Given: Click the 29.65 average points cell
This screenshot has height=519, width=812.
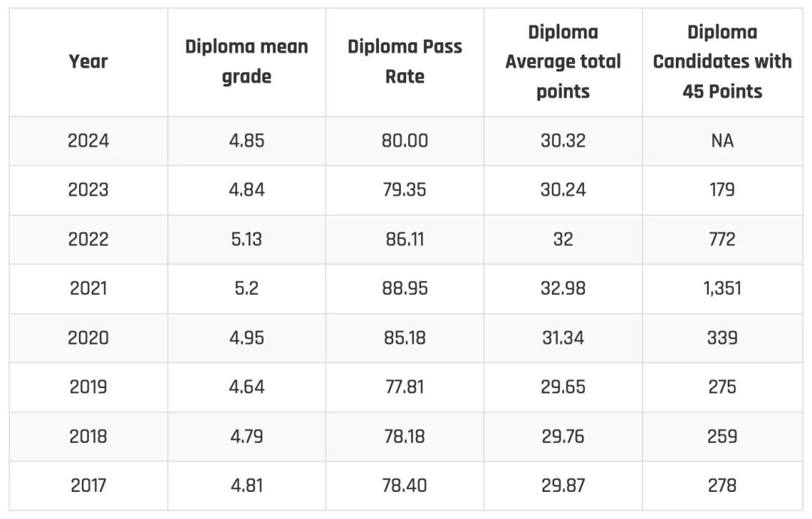Looking at the screenshot, I should pos(563,387).
